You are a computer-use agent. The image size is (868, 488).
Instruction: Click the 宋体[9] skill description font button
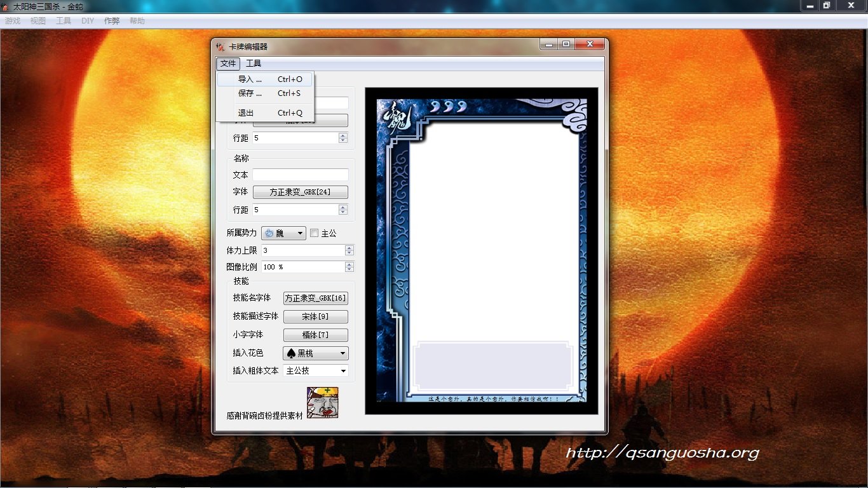point(315,316)
